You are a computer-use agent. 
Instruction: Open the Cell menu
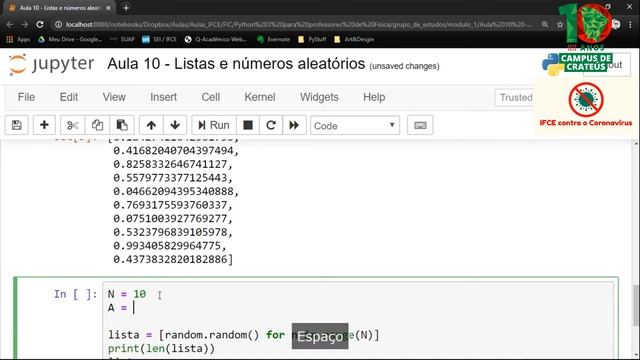(211, 97)
